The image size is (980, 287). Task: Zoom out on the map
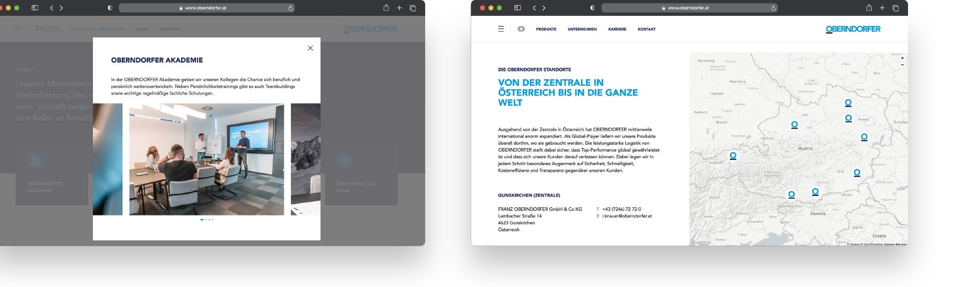click(902, 65)
